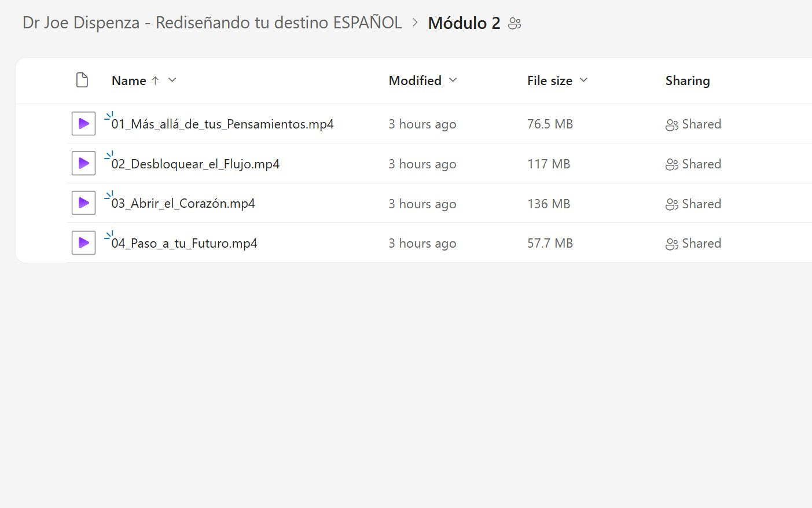Screen dimensions: 812x508
Task: Sort by the Name column header
Action: tap(128, 81)
